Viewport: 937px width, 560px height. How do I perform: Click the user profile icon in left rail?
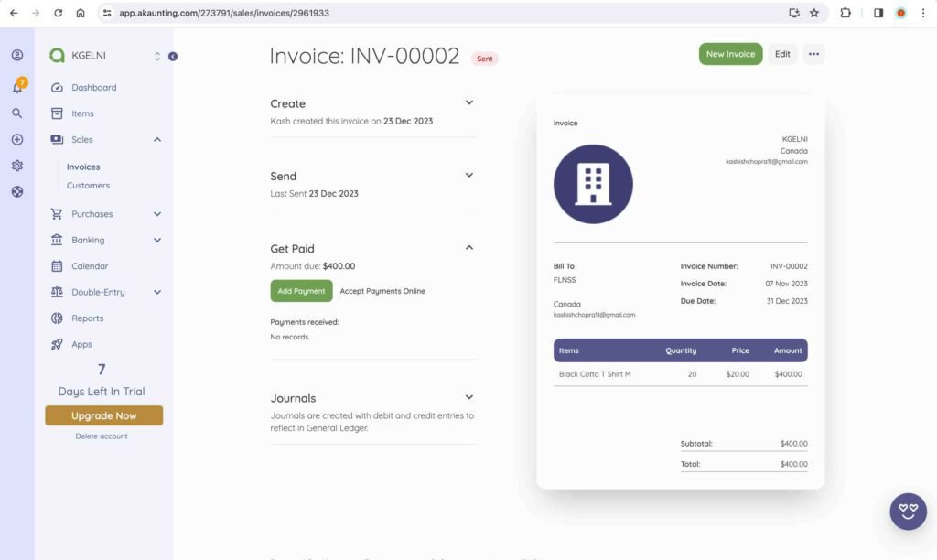17,55
